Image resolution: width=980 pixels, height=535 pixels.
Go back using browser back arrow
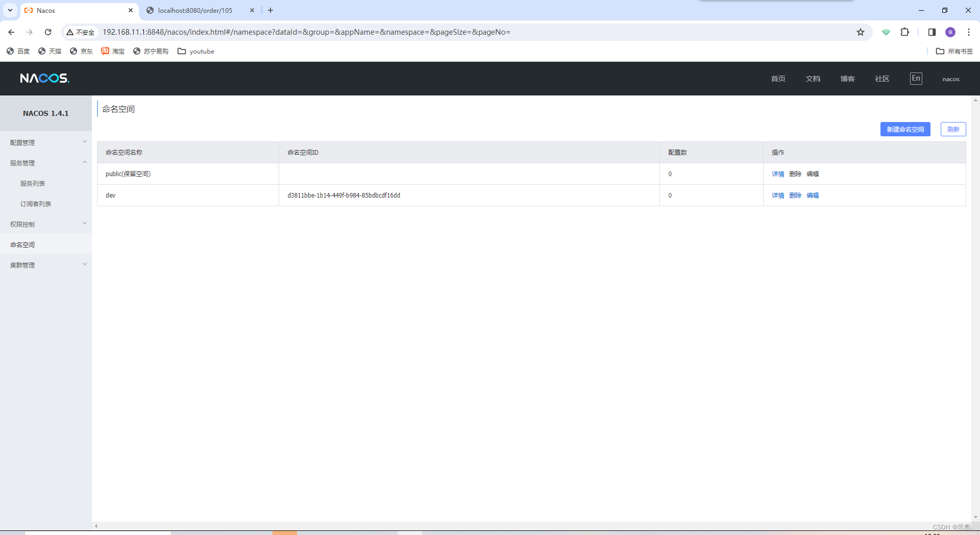(x=11, y=32)
